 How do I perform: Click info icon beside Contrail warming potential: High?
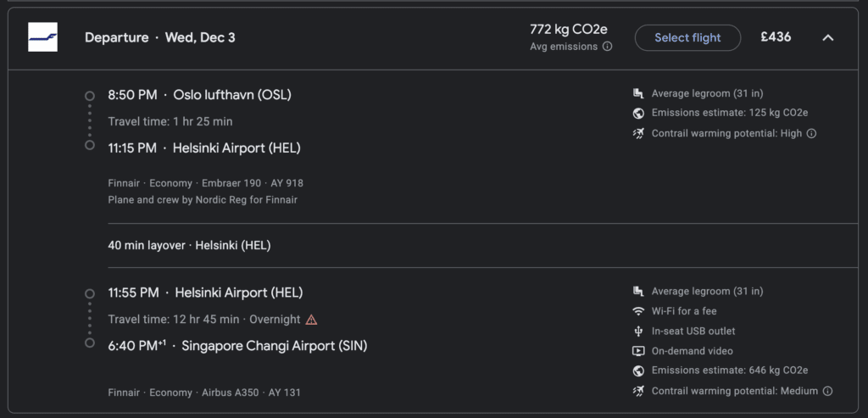coord(811,133)
